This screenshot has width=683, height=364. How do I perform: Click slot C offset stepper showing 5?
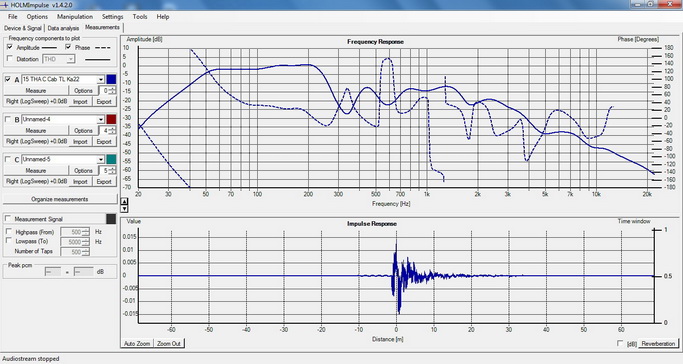[113, 171]
